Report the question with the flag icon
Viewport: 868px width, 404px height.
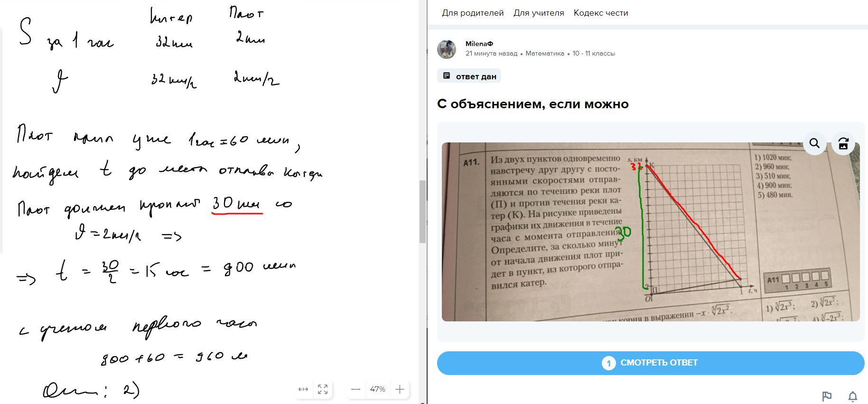827,396
